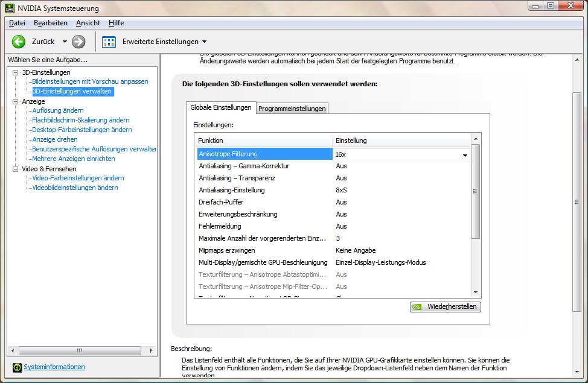This screenshot has height=383, width=588.
Task: Select the Texturfilterung – Anisotrope Mip-Filter-Op… row
Action: [x=333, y=286]
